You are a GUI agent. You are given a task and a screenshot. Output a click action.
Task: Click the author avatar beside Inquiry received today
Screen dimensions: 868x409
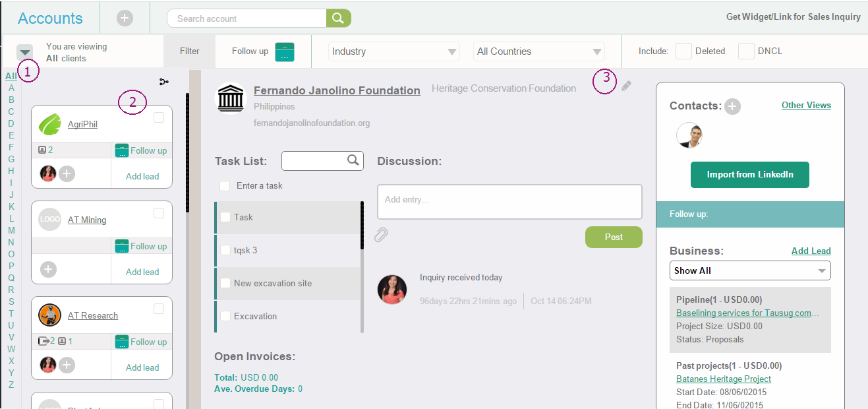pos(392,290)
